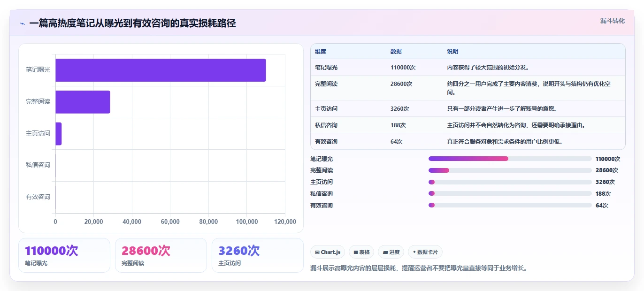Screen dimensions: 644x291
Task: Click the 笔记曝光 y-axis label in chart
Action: 38,70
